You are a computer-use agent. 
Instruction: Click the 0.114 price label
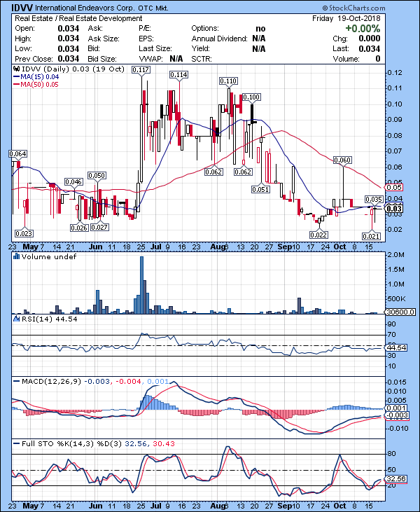click(178, 75)
